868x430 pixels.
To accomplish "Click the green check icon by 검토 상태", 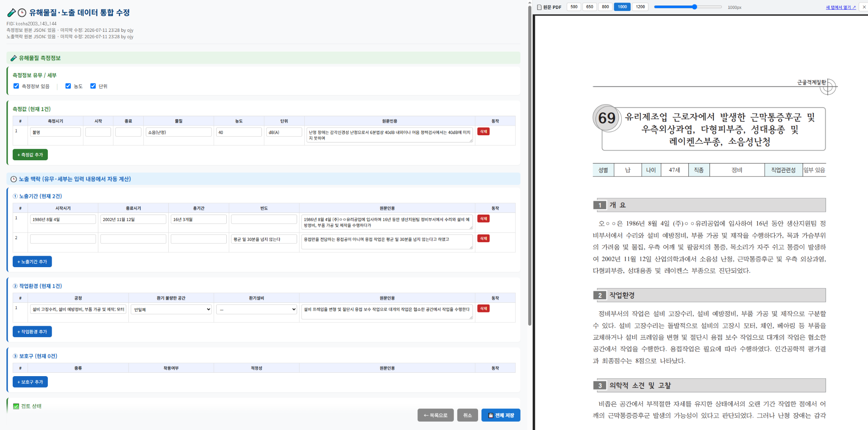I will tap(16, 406).
